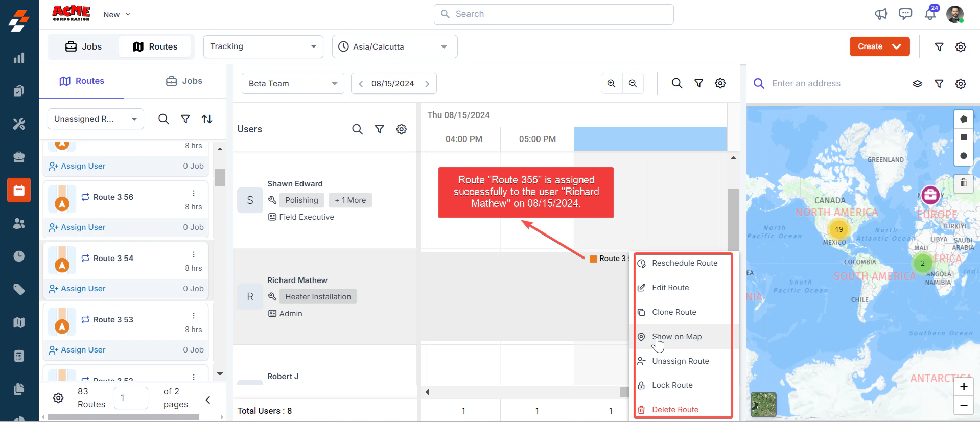This screenshot has height=422, width=980.
Task: Select the polygon draw tool on map
Action: coord(964,119)
